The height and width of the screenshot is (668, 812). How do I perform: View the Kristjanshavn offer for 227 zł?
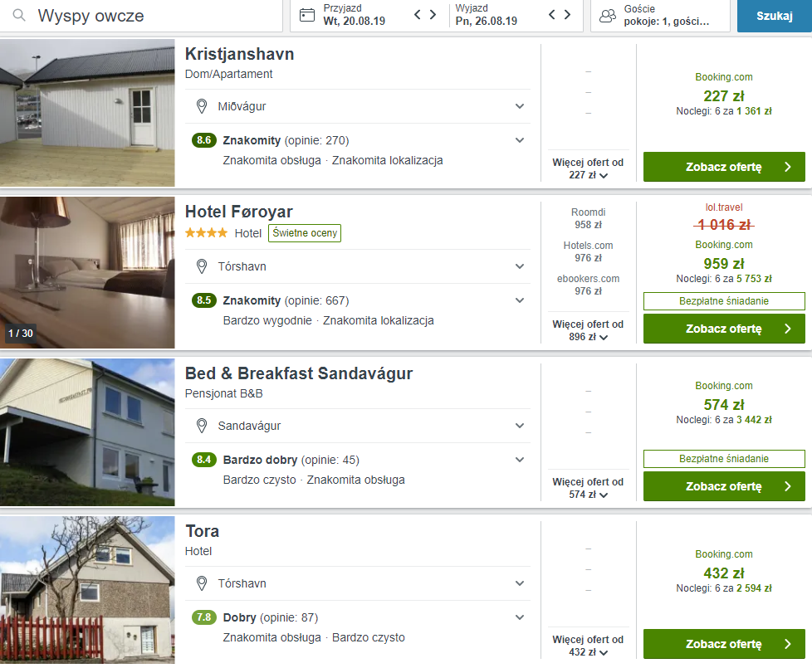723,167
